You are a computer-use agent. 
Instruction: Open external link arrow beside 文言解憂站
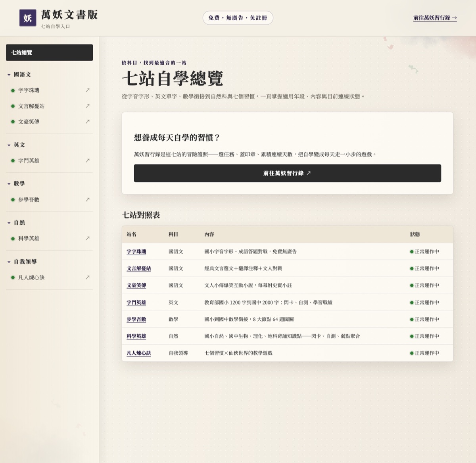click(x=88, y=106)
